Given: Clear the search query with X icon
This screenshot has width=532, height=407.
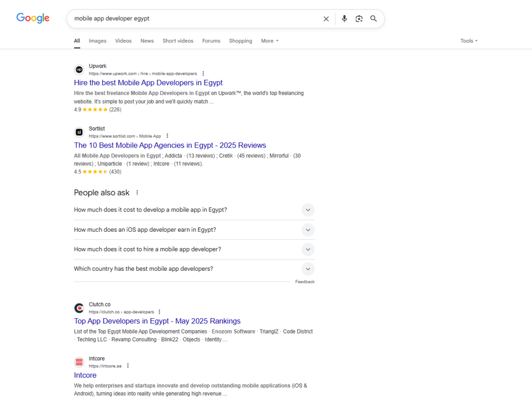Looking at the screenshot, I should 326,19.
